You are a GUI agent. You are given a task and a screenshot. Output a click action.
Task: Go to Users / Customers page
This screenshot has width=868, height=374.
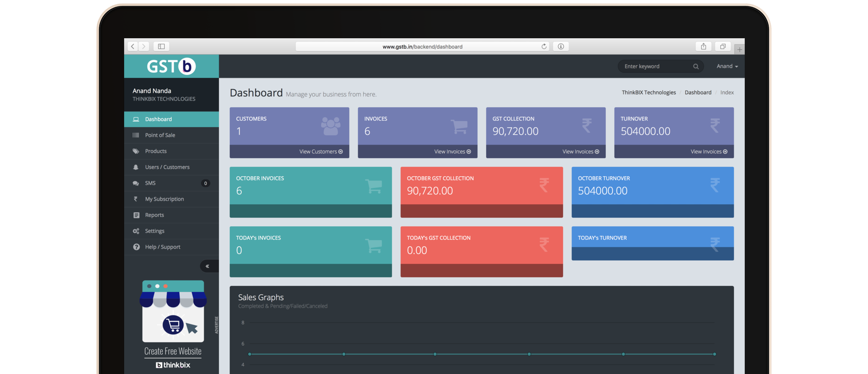167,167
